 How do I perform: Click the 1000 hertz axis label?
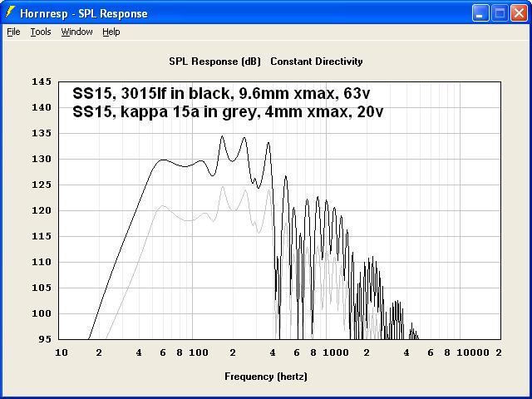[x=336, y=352]
